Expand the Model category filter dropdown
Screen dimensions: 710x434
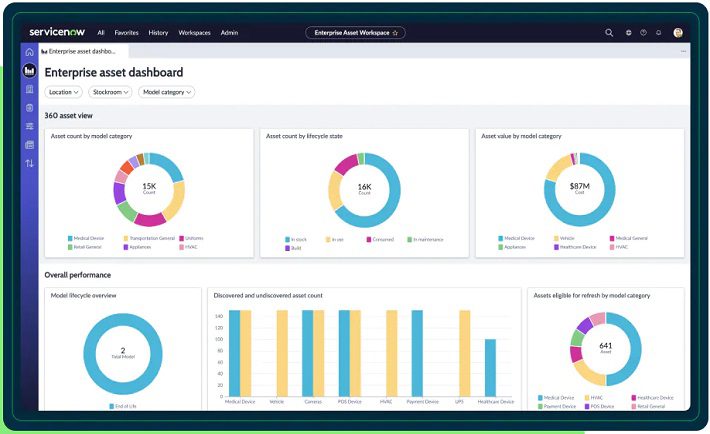tap(166, 92)
